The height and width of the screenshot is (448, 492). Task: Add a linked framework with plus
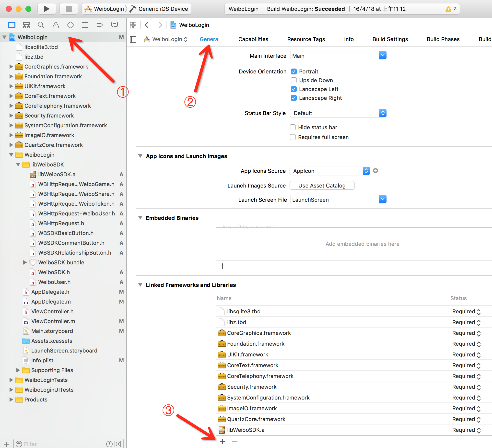223,441
